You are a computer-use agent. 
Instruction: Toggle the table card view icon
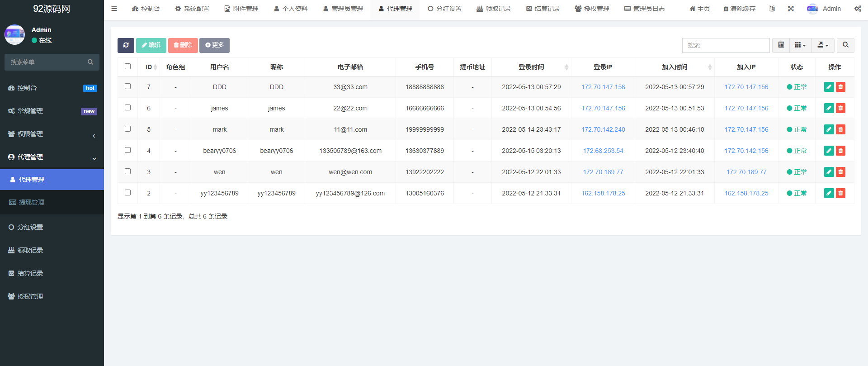coord(781,45)
